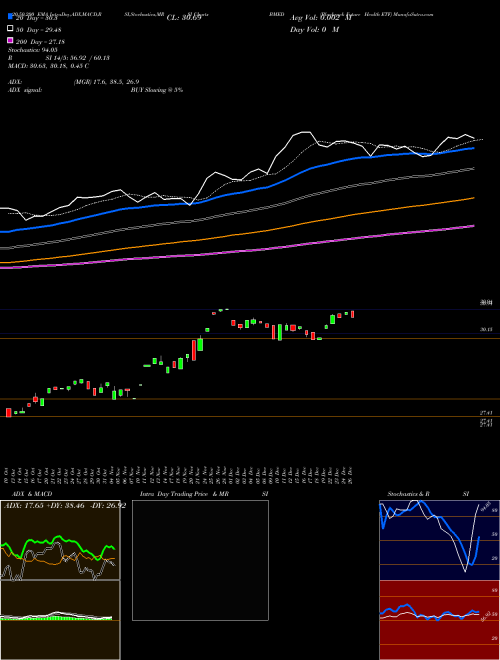Click the 'Day Vol: 0 M' label
This screenshot has width=500, height=660.
click(314, 30)
